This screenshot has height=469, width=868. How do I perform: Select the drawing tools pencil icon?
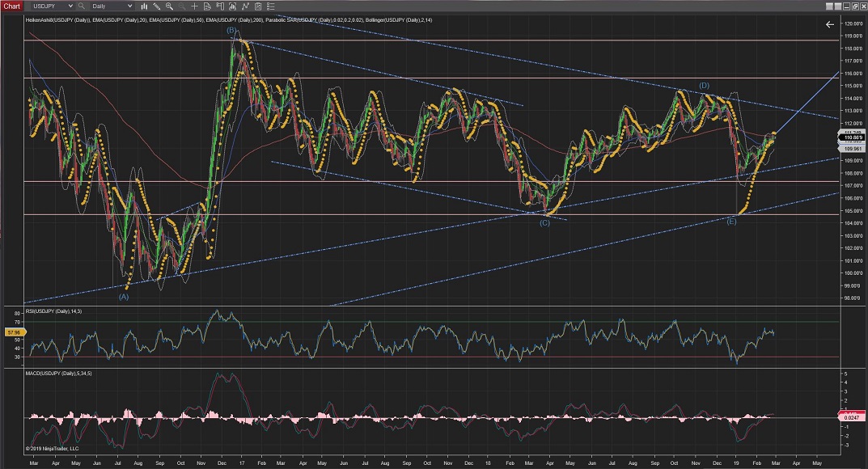coord(157,6)
